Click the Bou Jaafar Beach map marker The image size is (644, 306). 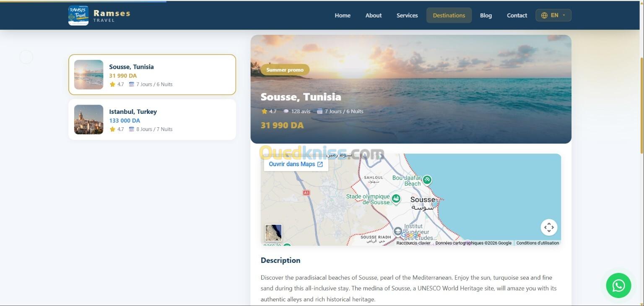coord(427,180)
